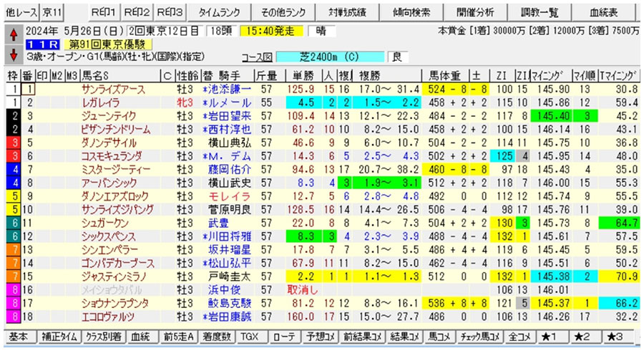
Task: Open the その他ランク tab
Action: (x=283, y=12)
